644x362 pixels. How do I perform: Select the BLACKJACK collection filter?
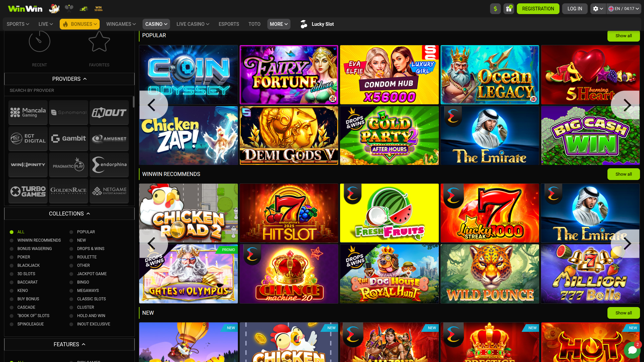[12, 265]
